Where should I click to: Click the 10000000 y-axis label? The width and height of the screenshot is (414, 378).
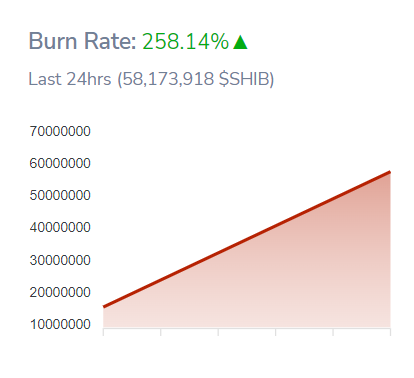coord(60,324)
